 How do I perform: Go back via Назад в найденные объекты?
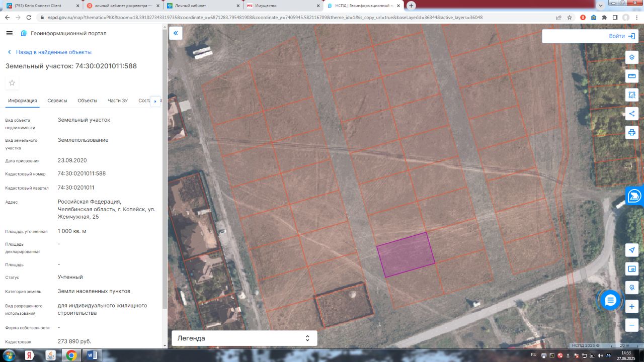pyautogui.click(x=49, y=52)
